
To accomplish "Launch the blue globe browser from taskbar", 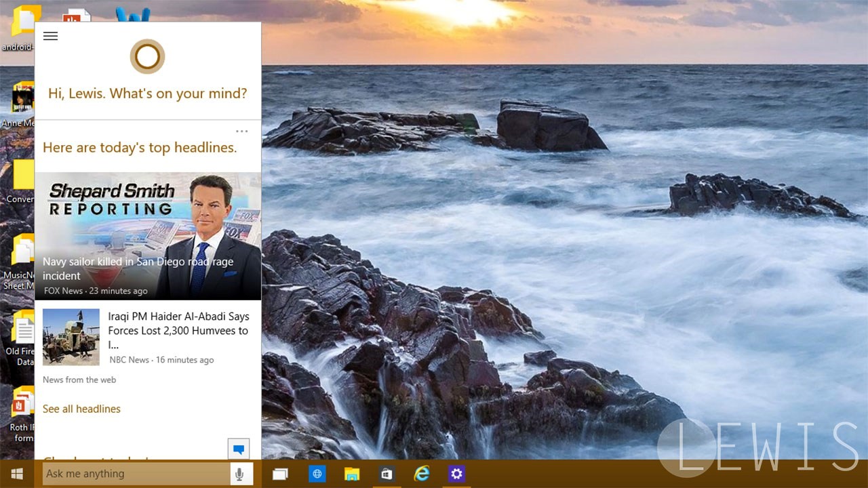I will click(x=317, y=474).
